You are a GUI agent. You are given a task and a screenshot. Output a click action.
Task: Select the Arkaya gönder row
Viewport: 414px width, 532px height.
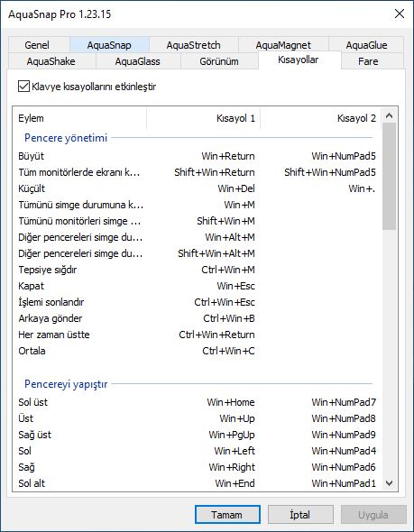(x=197, y=318)
